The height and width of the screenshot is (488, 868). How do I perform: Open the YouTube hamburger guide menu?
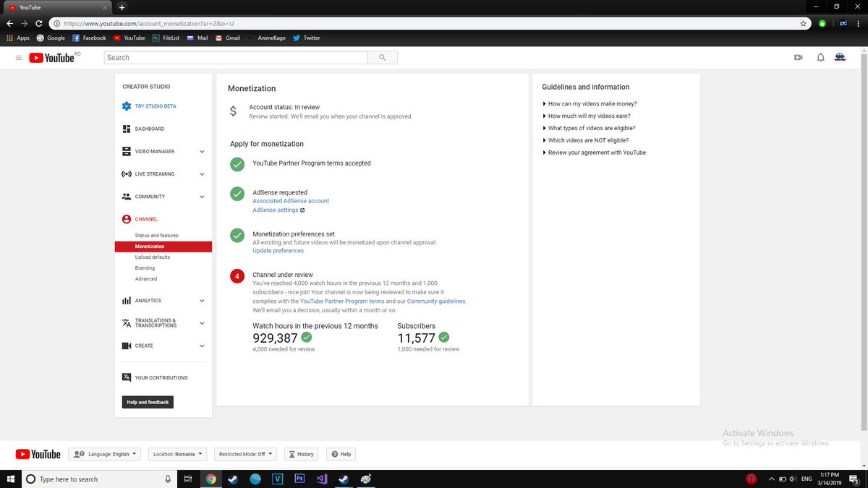(19, 58)
